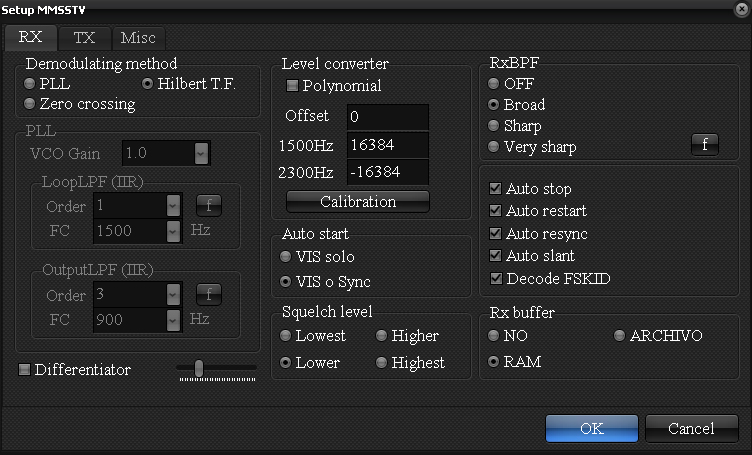Click the Differentiator slider handle
This screenshot has height=455, width=752.
[199, 368]
